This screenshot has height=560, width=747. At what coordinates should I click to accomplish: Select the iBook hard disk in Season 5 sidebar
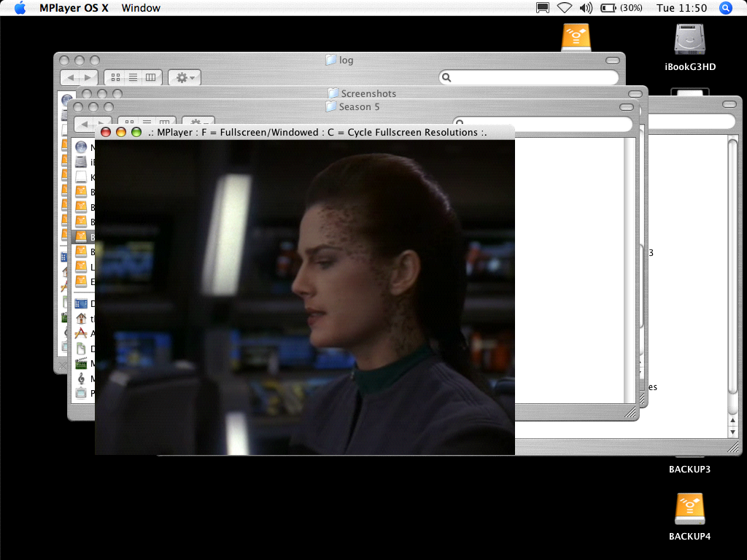(82, 163)
